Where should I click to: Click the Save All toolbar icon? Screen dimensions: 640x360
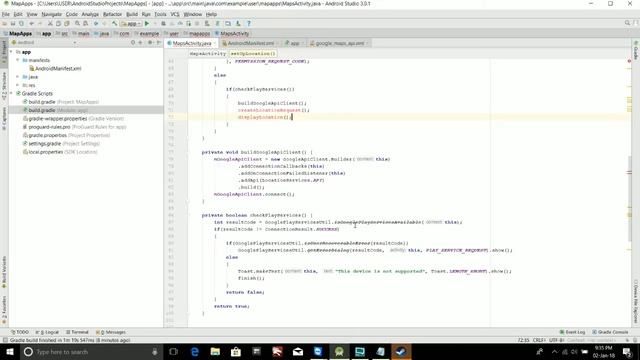[13, 24]
